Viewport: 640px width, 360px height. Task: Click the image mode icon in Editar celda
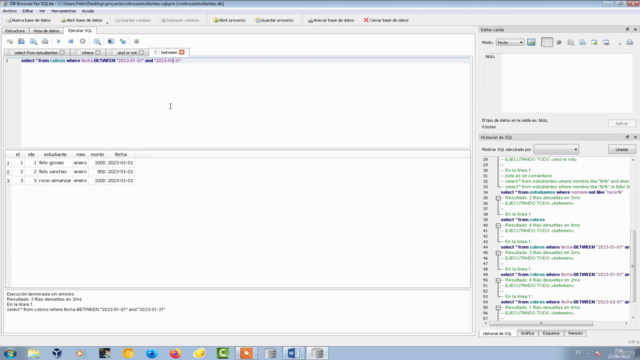[x=531, y=42]
